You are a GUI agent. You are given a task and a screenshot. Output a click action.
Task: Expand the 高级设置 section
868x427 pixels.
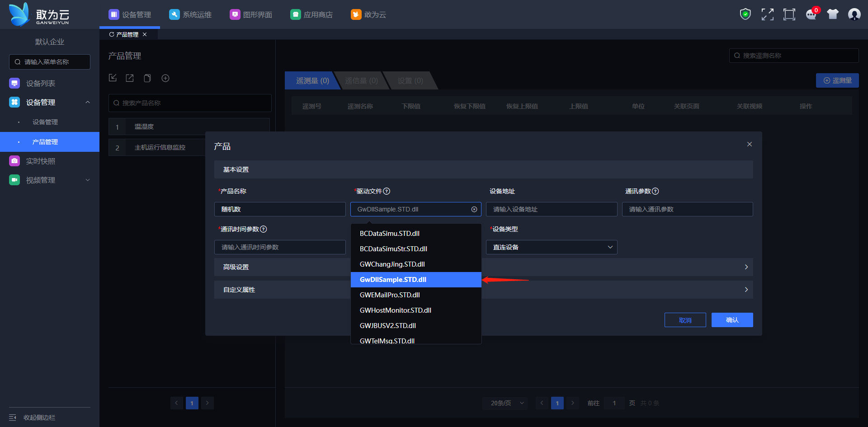[746, 267]
